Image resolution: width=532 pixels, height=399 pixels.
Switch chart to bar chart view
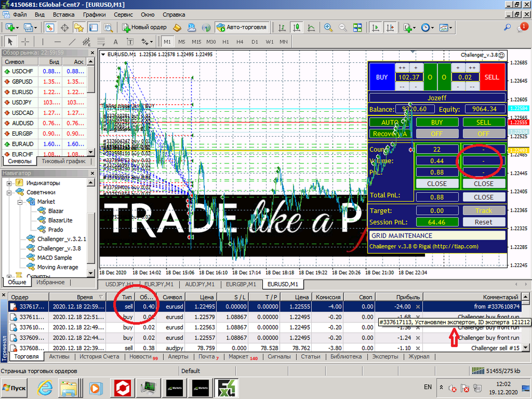281,28
